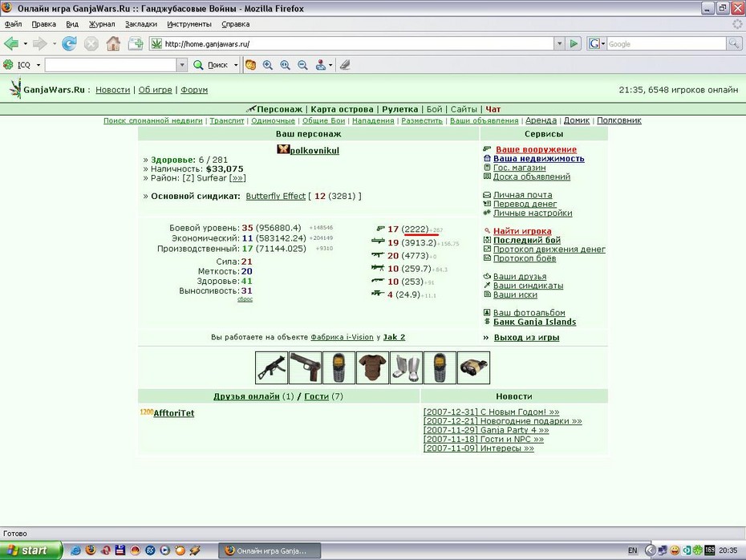Click the Выход из игры link
This screenshot has width=746, height=560.
pyautogui.click(x=526, y=338)
